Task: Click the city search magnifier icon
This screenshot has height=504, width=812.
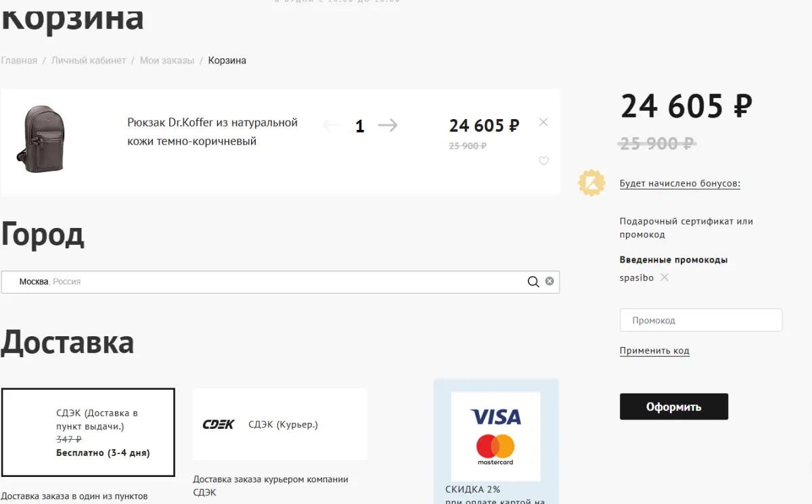Action: tap(533, 281)
